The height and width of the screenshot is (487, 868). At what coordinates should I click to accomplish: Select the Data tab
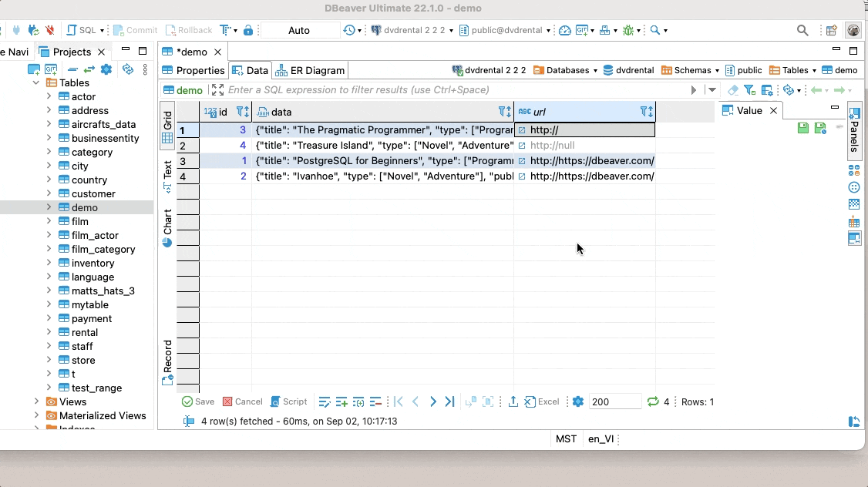click(x=251, y=70)
